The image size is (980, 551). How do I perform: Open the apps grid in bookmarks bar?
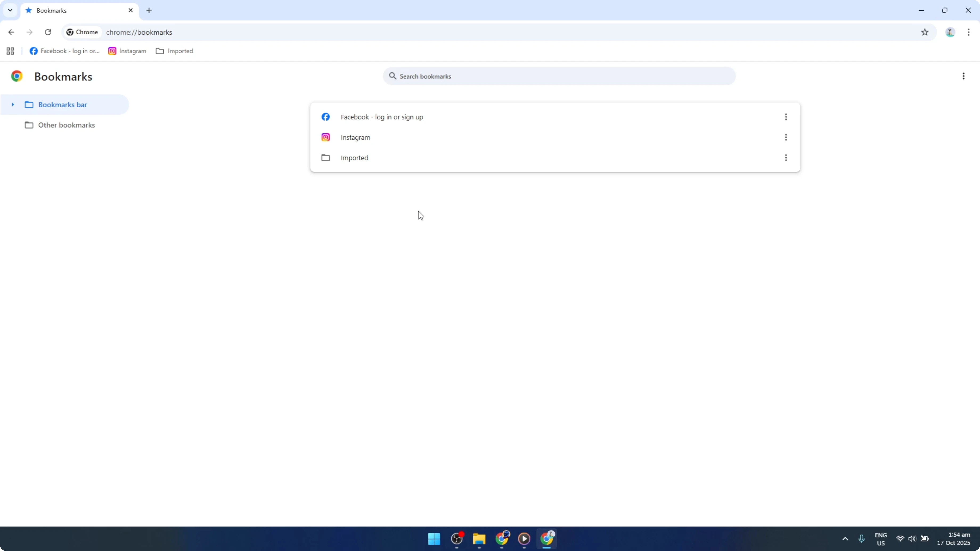[x=10, y=51]
